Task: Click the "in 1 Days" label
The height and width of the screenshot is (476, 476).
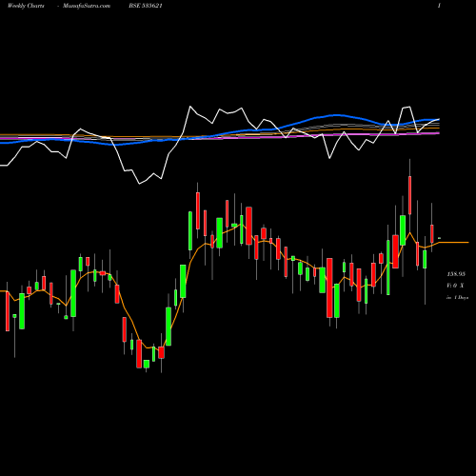Action: [x=457, y=298]
